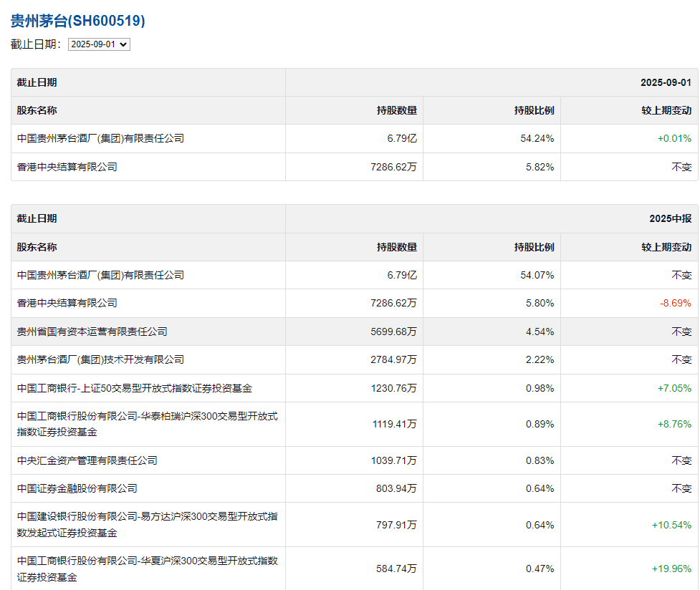Screen dimensions: 700x590
Task: Select 中国工商银行-上证50交易型开放式指数证券投资基金
Action: pyautogui.click(x=135, y=388)
